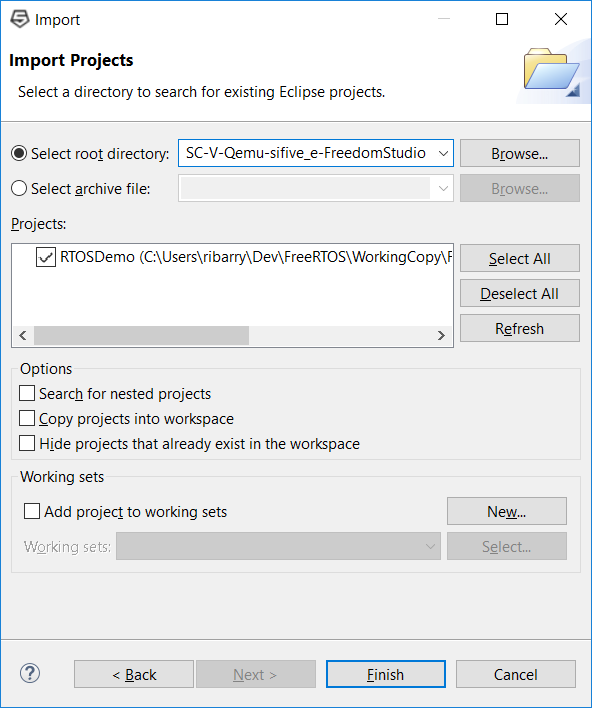The height and width of the screenshot is (708, 592).
Task: Choose the Select archive file radio option
Action: pos(19,188)
